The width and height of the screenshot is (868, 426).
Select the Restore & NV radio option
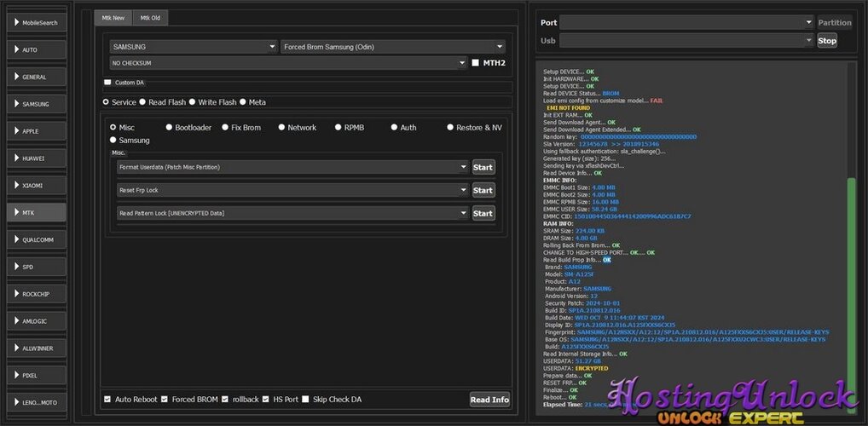(450, 127)
